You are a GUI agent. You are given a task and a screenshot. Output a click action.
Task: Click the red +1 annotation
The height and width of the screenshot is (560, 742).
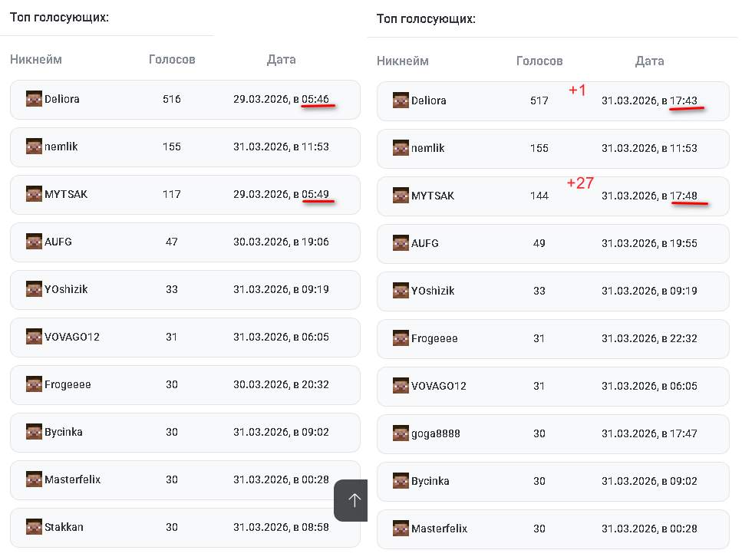click(x=577, y=91)
